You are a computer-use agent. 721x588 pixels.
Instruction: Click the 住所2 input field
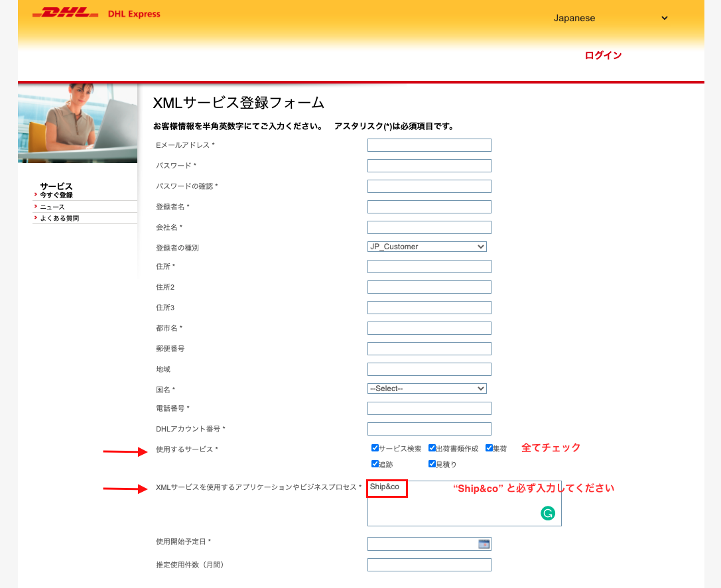429,287
